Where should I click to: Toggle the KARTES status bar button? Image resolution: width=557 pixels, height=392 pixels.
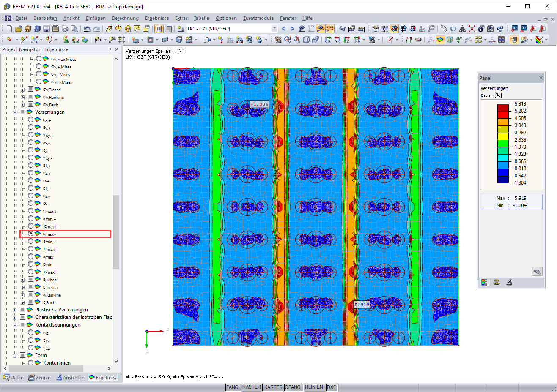(273, 387)
